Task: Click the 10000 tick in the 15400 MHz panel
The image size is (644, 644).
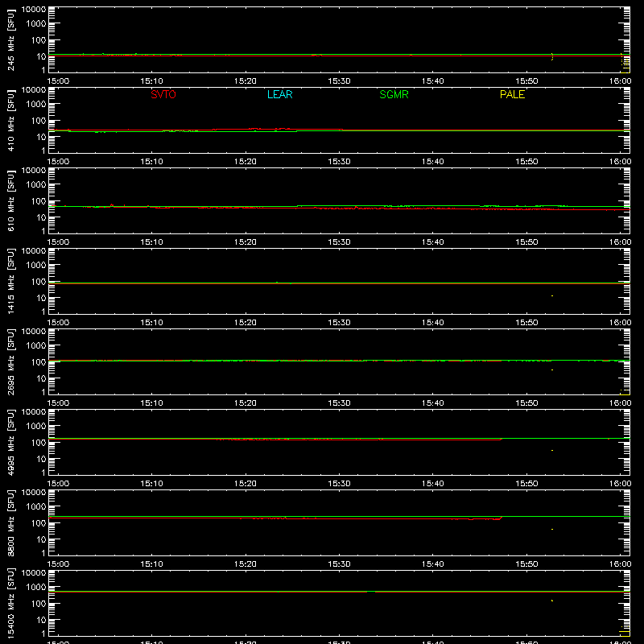Action: coord(34,573)
